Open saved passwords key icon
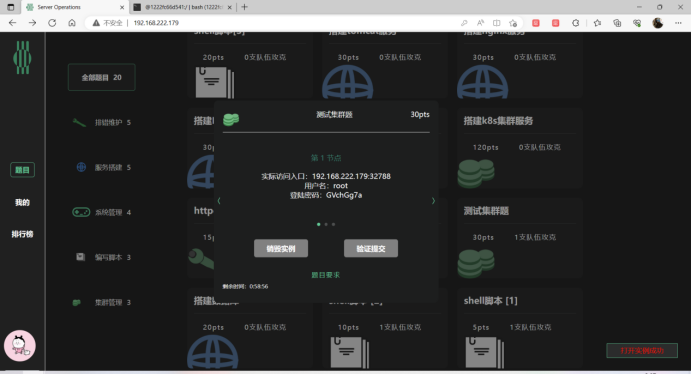Image resolution: width=692 pixels, height=374 pixels. coord(464,23)
